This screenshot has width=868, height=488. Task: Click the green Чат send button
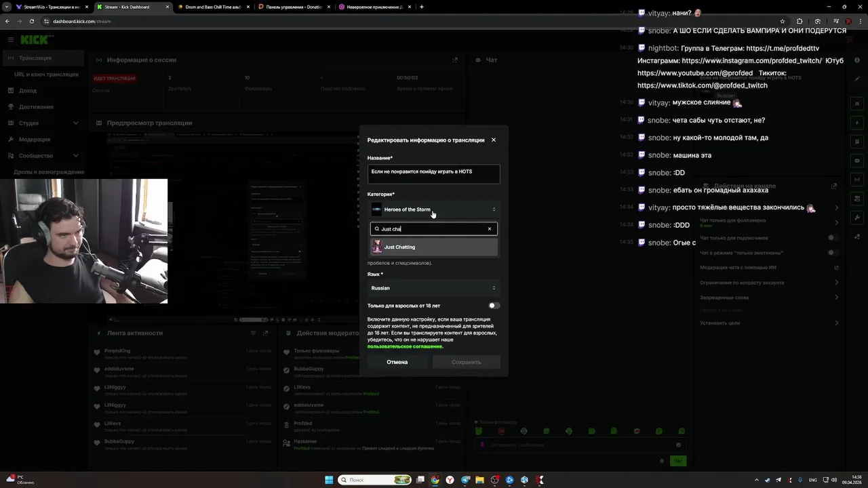(677, 461)
